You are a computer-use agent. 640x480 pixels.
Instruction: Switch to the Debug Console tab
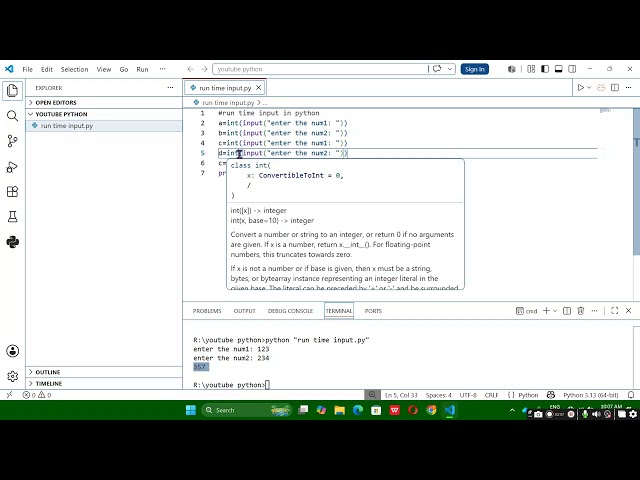(x=290, y=311)
